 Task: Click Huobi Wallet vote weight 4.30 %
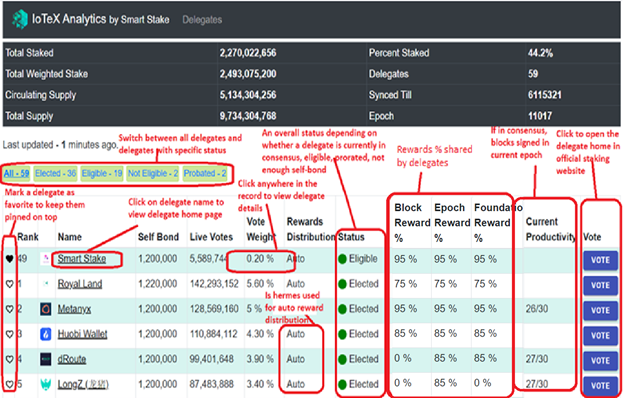[x=260, y=334]
